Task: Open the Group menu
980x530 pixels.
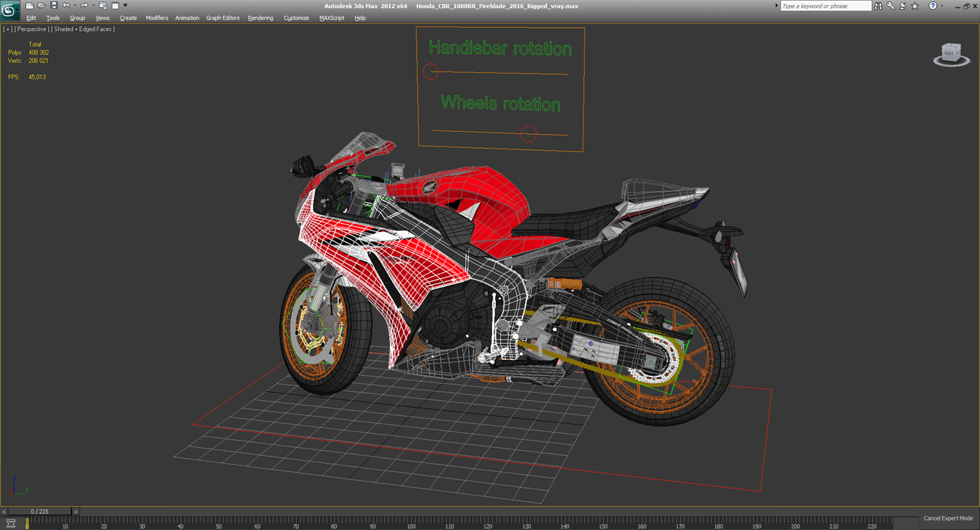Action: tap(77, 18)
